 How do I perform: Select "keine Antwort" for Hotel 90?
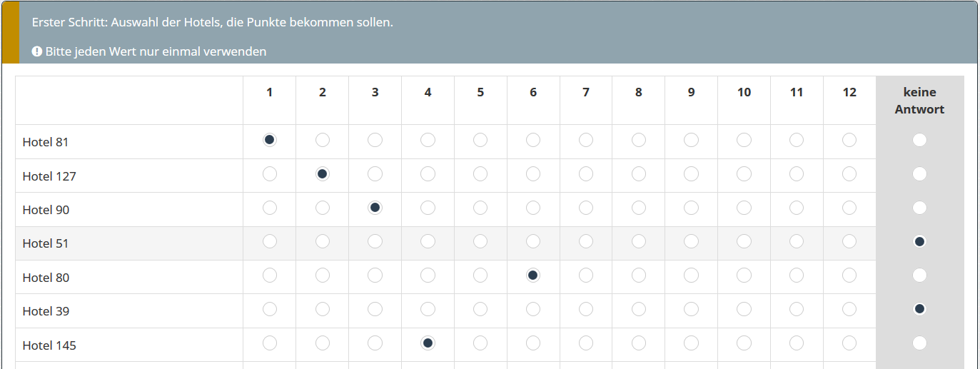point(919,208)
